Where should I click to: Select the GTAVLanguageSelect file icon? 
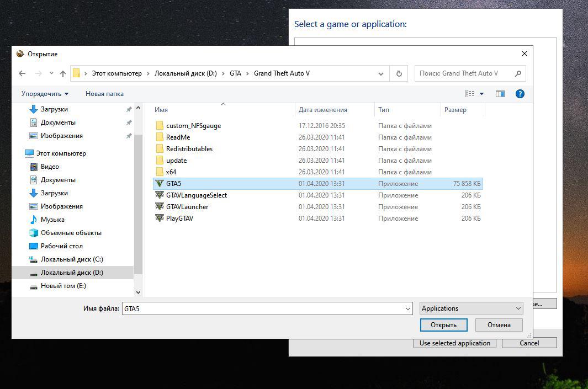pyautogui.click(x=160, y=195)
